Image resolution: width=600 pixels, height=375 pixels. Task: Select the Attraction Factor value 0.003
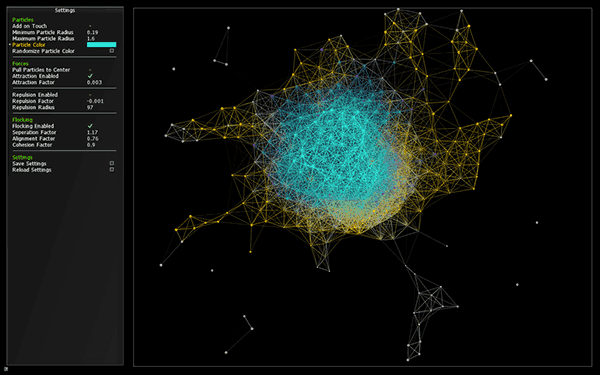click(94, 82)
